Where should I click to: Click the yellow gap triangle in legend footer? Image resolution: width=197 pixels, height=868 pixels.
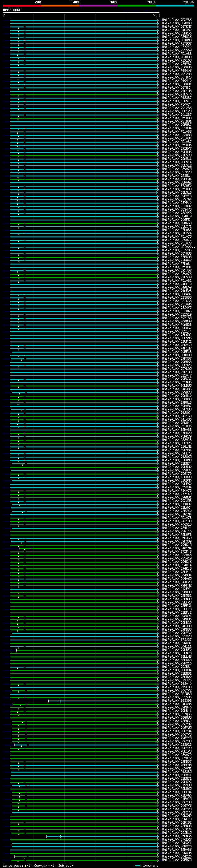coord(25,865)
